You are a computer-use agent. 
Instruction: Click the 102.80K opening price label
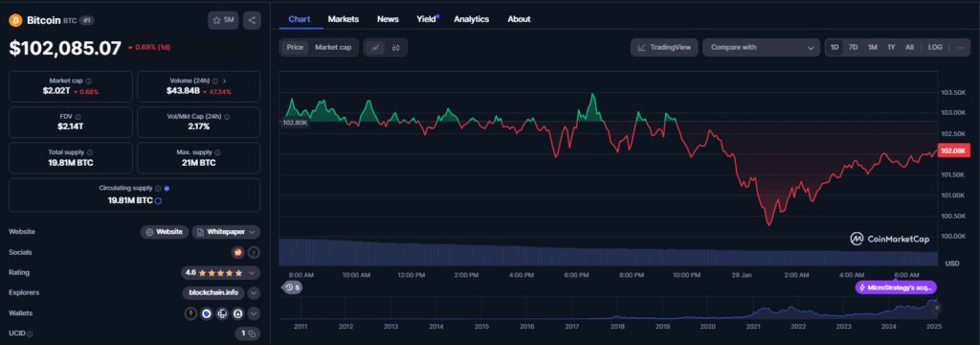295,123
